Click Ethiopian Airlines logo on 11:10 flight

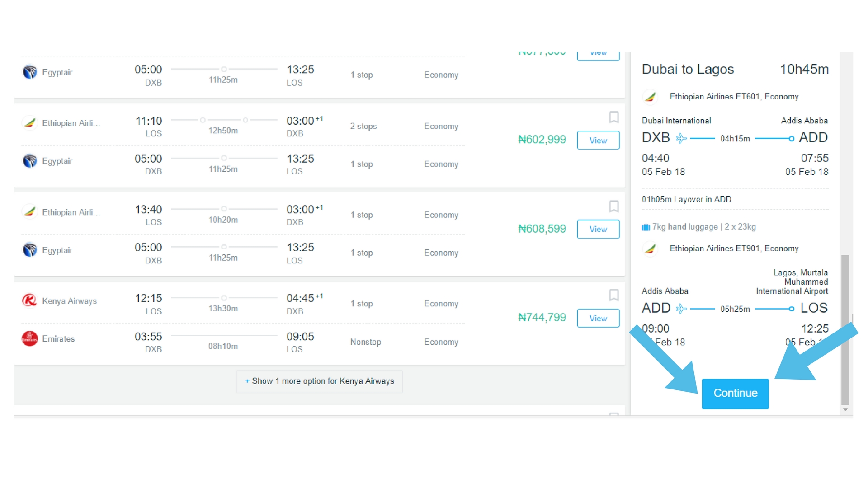29,122
